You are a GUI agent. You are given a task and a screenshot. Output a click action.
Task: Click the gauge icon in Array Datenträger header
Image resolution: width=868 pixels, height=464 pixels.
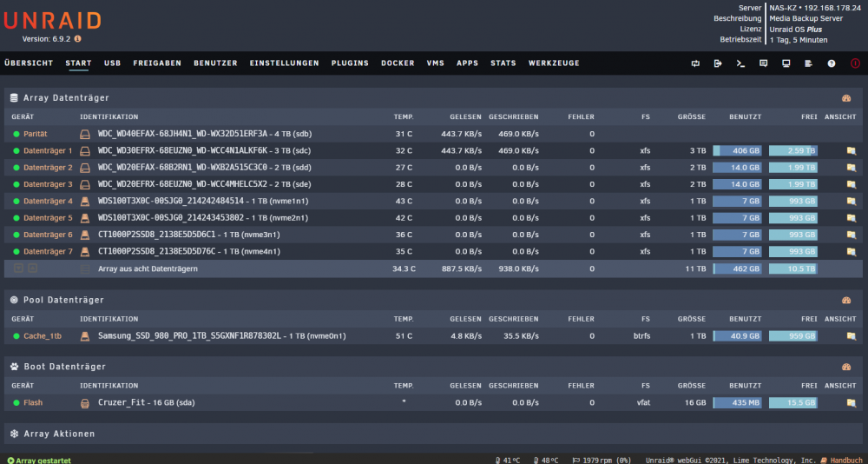[845, 98]
